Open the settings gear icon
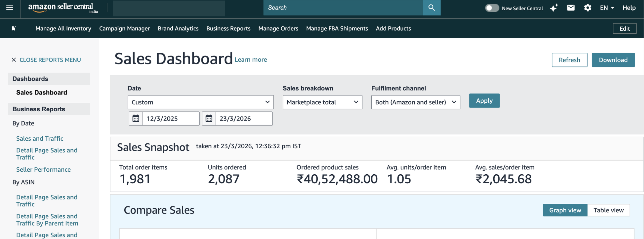The width and height of the screenshot is (644, 239). point(588,8)
